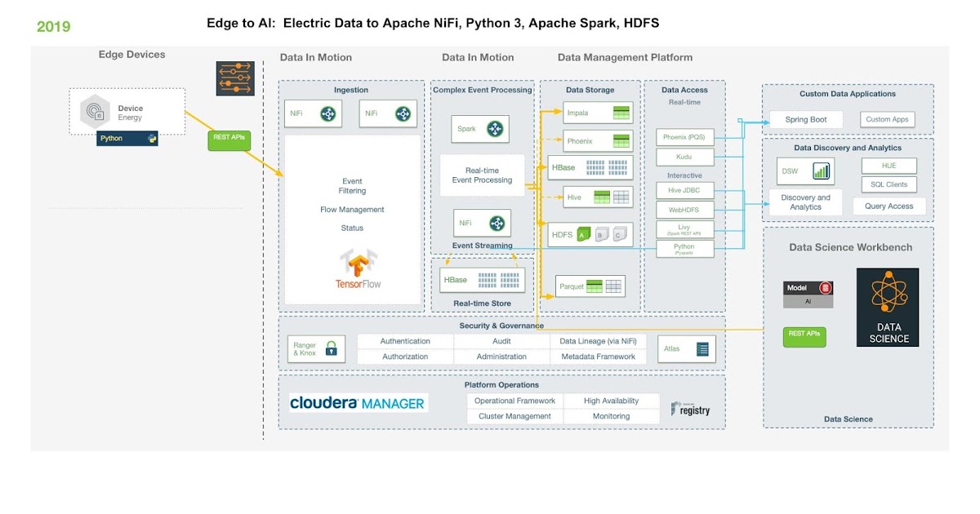
Task: Select the Query Access box
Action: (889, 206)
